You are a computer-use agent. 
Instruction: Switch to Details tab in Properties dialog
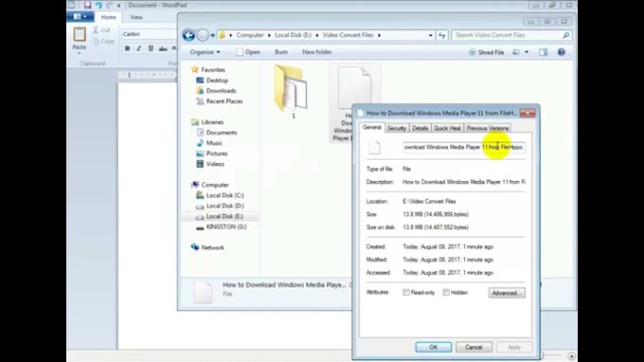tap(420, 129)
